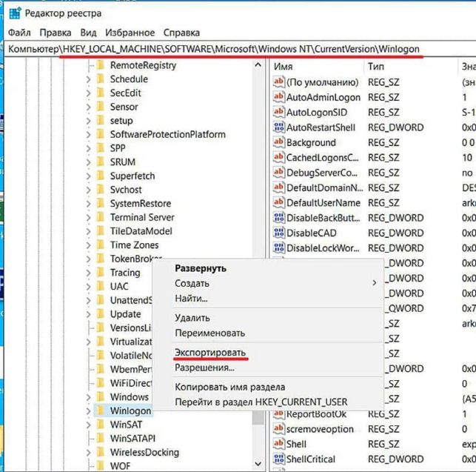This screenshot has width=476, height=472.
Task: Select the DisableBackButt... value name
Action: point(323,218)
